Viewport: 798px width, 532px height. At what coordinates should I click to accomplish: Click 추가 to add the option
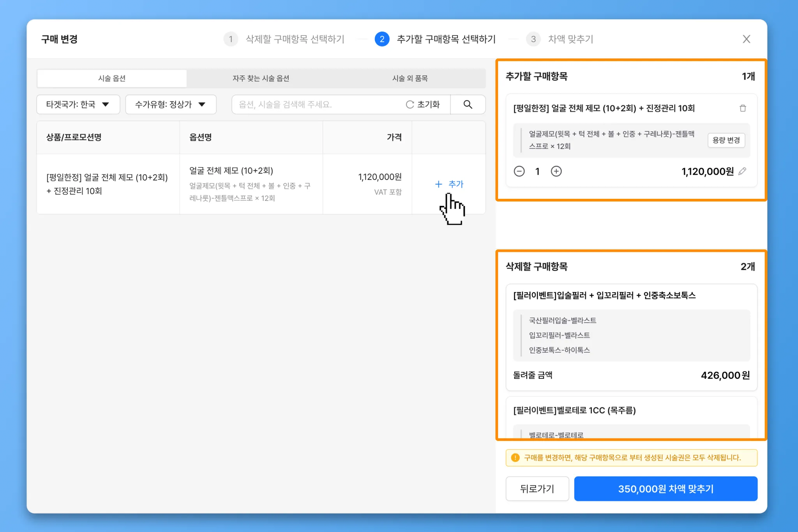pos(449,184)
